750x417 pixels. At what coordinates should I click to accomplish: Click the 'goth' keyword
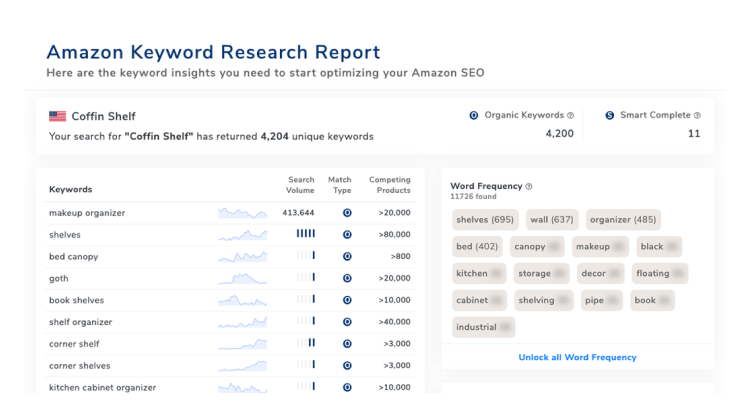click(58, 279)
